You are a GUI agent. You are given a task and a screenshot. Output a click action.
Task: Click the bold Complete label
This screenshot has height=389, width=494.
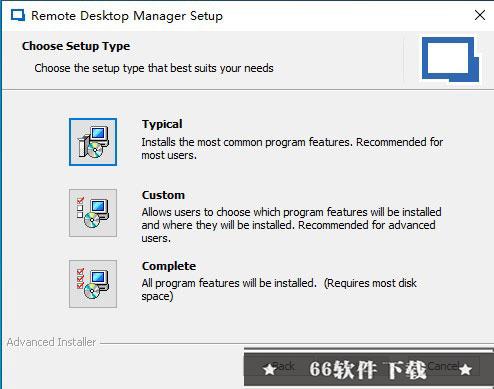click(x=169, y=266)
